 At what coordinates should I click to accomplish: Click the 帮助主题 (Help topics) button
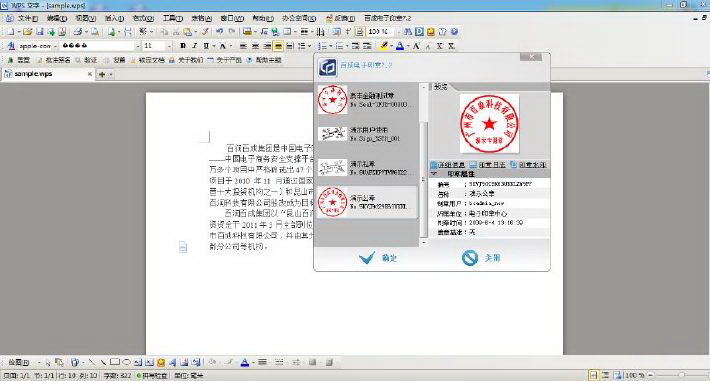pyautogui.click(x=264, y=60)
